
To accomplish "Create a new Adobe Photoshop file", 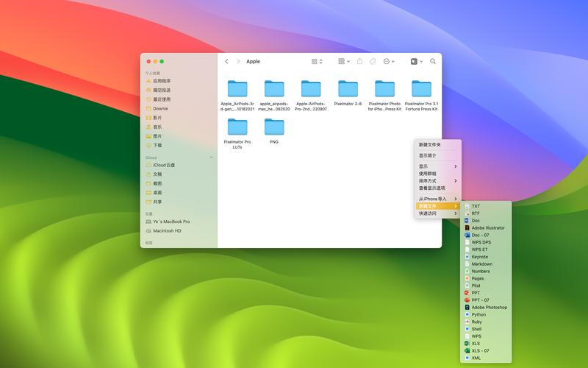I will click(489, 308).
